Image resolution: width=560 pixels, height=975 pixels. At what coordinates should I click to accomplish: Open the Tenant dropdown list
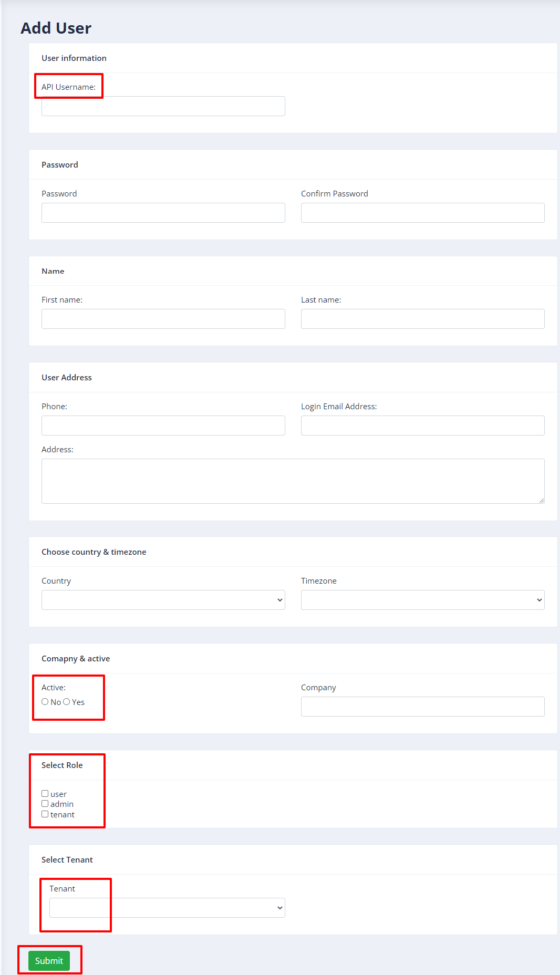point(167,908)
